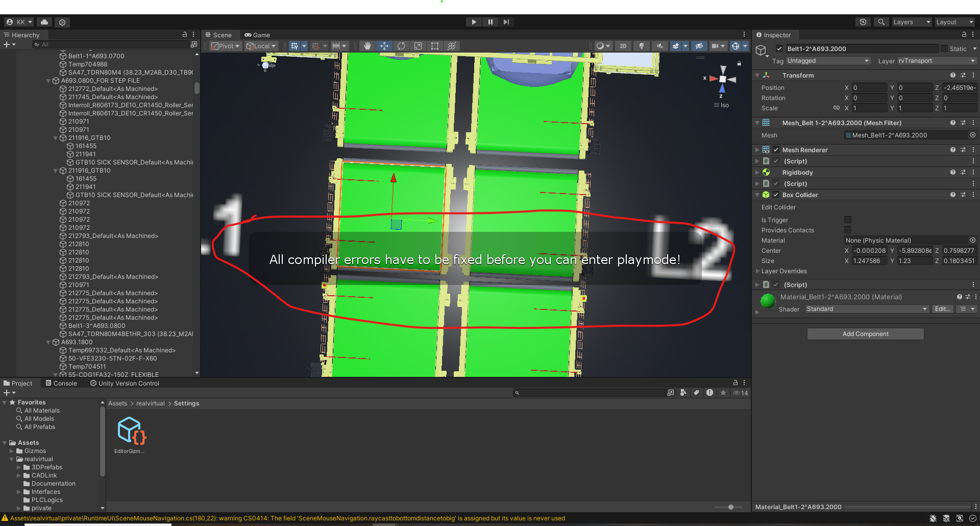Toggle the active checkbox for Belt1-2^A693.2000
Image resolution: width=980 pixels, height=526 pixels.
point(779,49)
